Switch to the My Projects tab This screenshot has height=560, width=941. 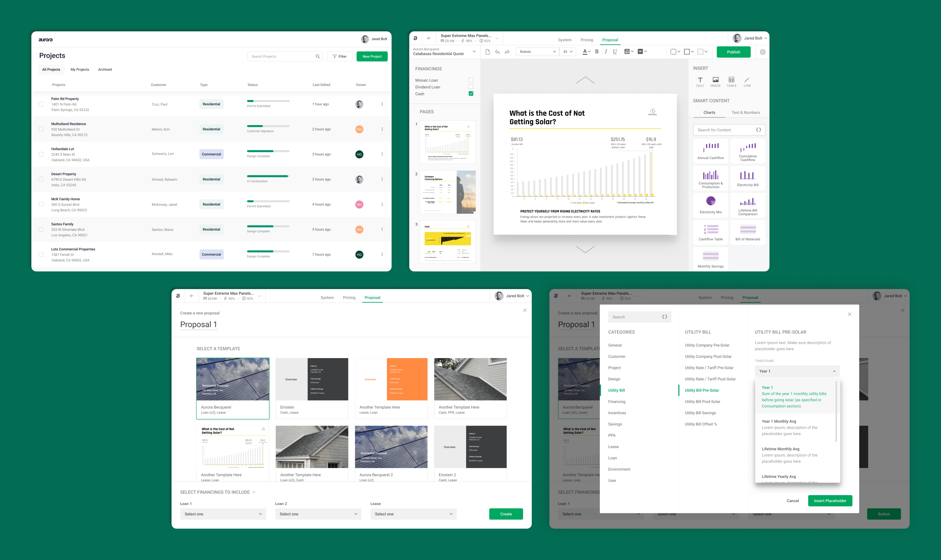(80, 69)
